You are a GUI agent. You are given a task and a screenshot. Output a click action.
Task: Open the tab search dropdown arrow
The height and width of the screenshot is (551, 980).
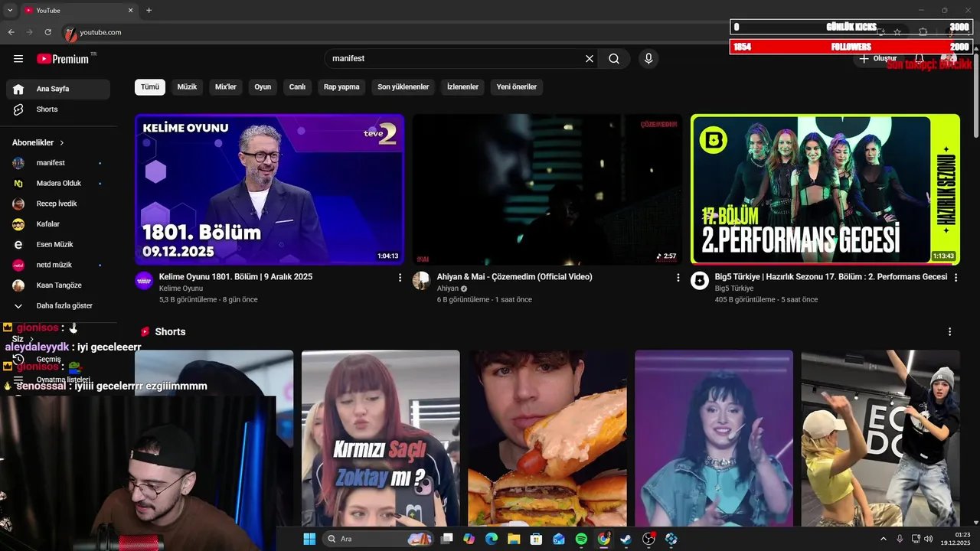pyautogui.click(x=10, y=10)
